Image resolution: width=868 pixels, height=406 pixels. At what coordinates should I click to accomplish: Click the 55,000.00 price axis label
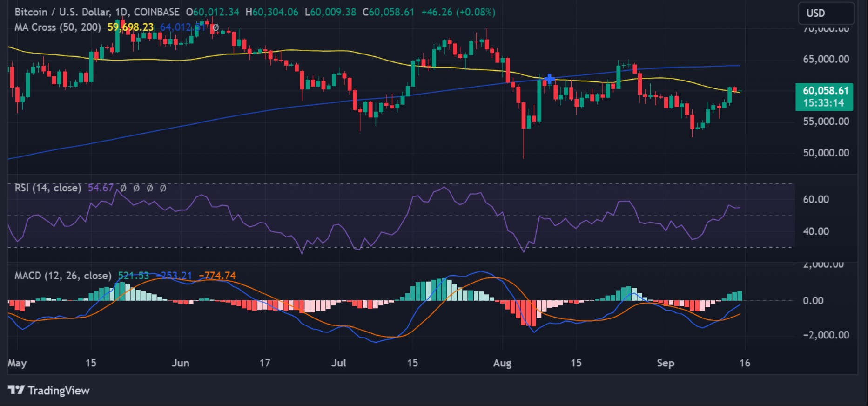[826, 122]
